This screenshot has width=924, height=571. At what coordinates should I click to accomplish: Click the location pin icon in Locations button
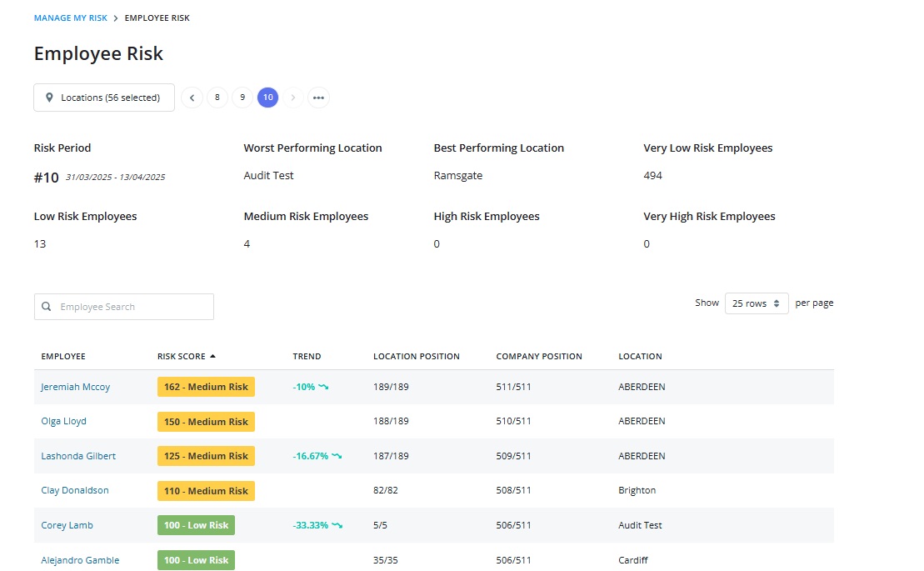point(49,98)
